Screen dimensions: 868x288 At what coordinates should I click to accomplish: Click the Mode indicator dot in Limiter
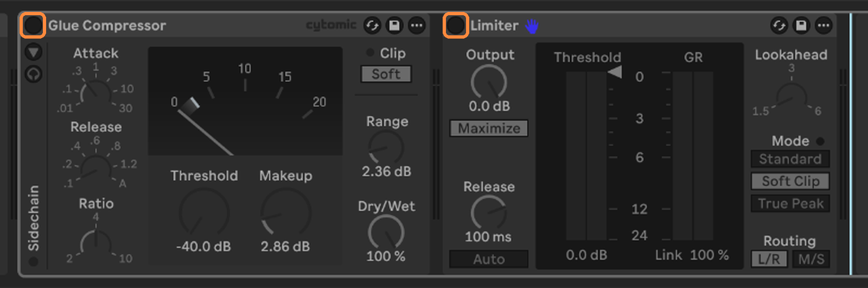click(x=820, y=141)
